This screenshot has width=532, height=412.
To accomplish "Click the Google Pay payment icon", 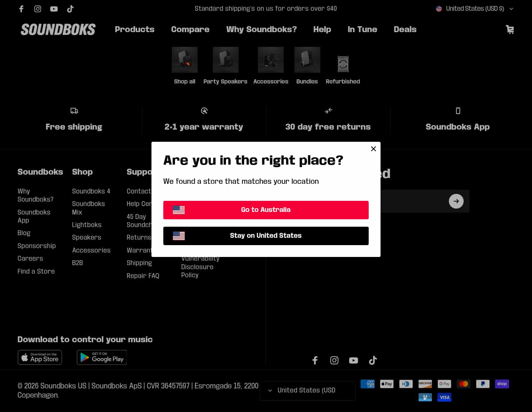I will (x=444, y=384).
